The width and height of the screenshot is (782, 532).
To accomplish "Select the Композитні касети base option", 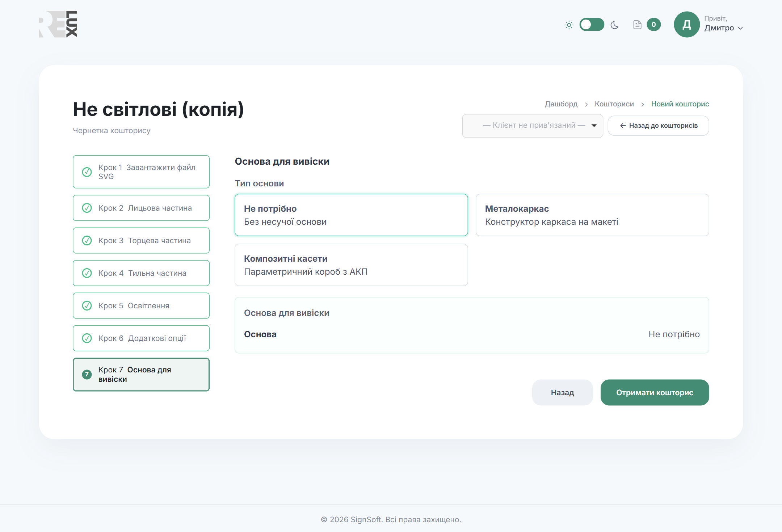I will coord(351,265).
